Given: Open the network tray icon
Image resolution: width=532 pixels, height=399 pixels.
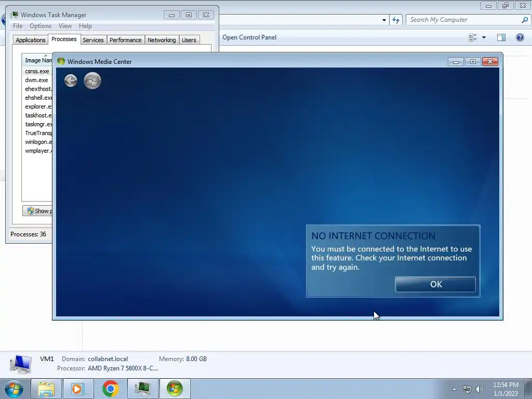Looking at the screenshot, I should tap(467, 389).
